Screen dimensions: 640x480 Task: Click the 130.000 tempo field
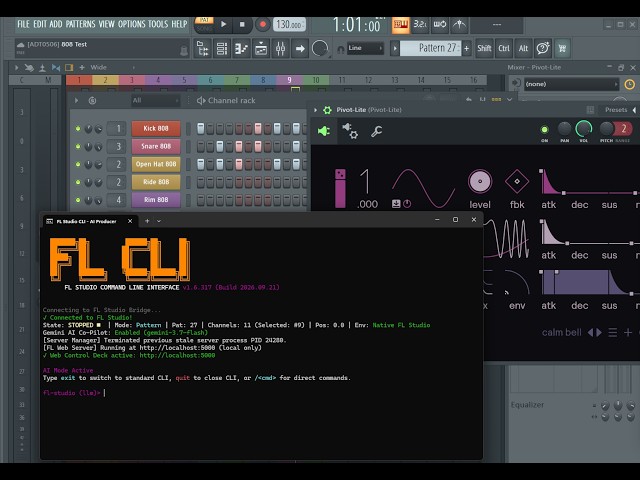click(x=289, y=24)
